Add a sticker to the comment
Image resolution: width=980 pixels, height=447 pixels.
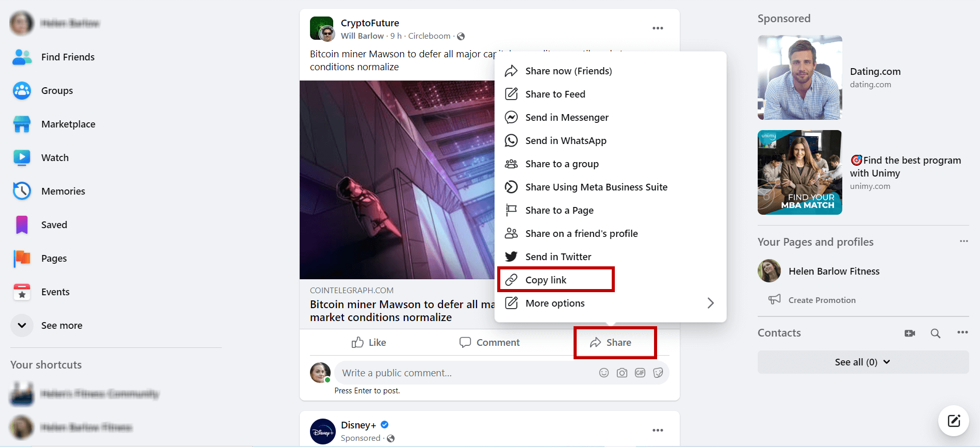coord(658,372)
